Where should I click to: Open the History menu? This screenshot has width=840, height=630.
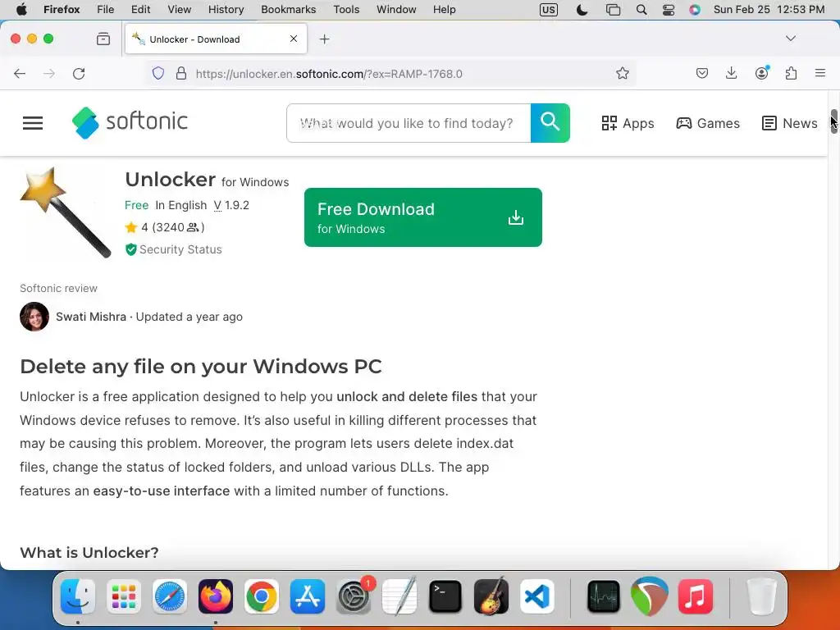tap(226, 10)
